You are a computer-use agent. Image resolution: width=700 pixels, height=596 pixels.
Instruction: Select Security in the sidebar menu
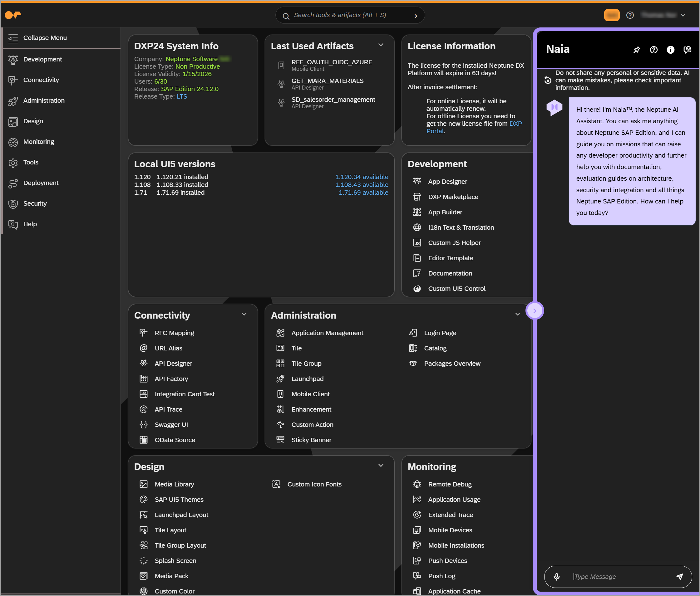35,204
